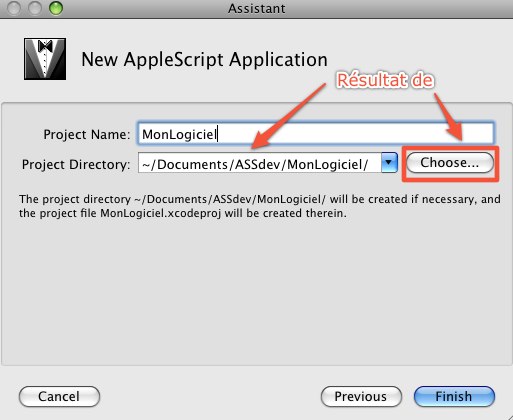Click the Project Directory label
513x420 pixels.
(76, 164)
